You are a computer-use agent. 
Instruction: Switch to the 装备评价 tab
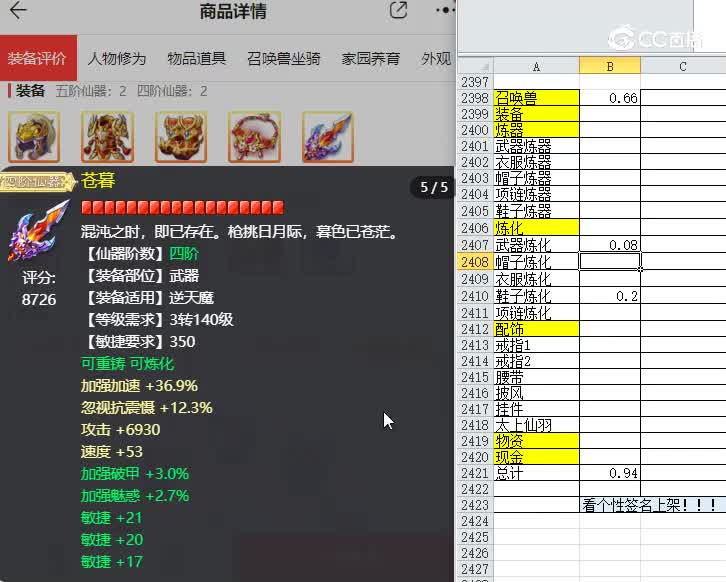pos(38,58)
